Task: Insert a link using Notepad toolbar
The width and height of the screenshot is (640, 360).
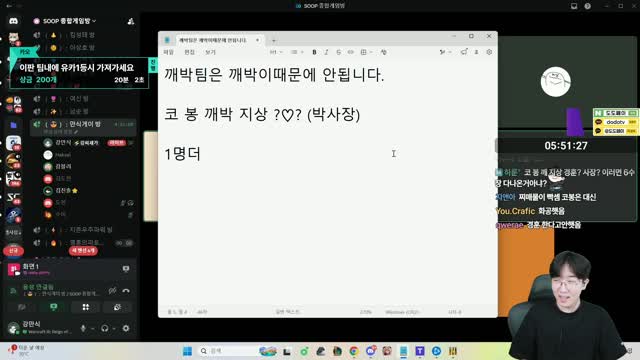Action: [x=351, y=52]
